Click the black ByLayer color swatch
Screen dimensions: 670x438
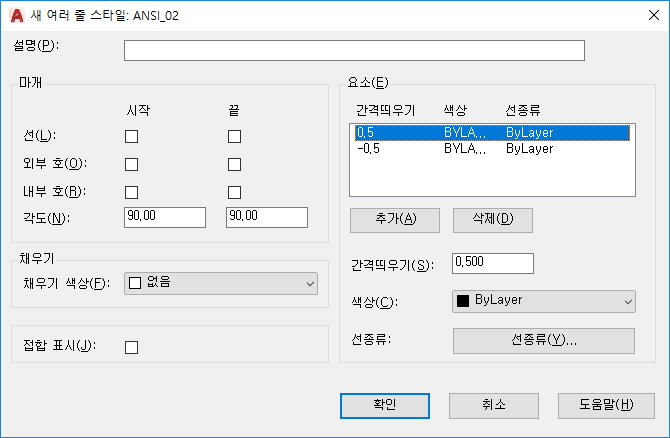(463, 301)
